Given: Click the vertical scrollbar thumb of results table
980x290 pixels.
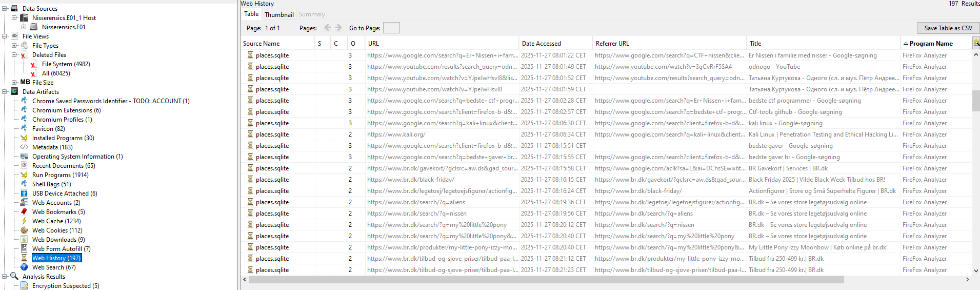Looking at the screenshot, I should pyautogui.click(x=976, y=101).
